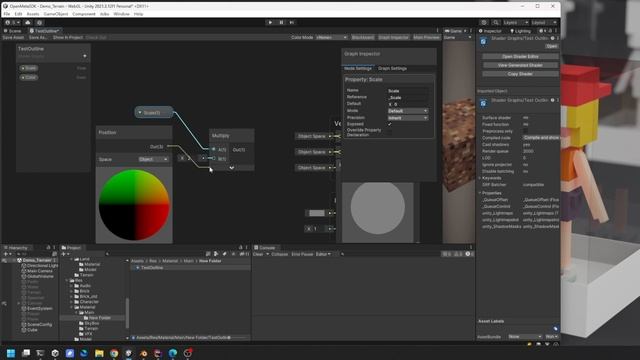Screen dimensions: 640x360
Task: Open Google Chrome from the taskbar
Action: (x=114, y=353)
